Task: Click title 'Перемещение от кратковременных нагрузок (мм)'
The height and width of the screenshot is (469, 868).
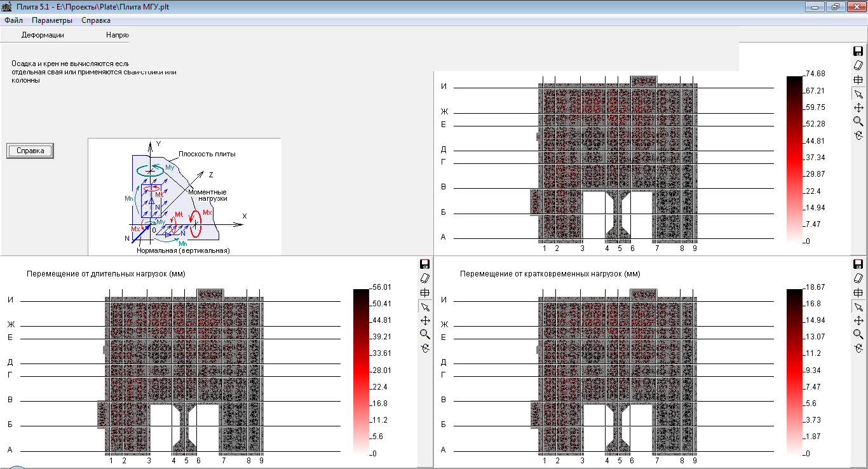Action: point(550,274)
